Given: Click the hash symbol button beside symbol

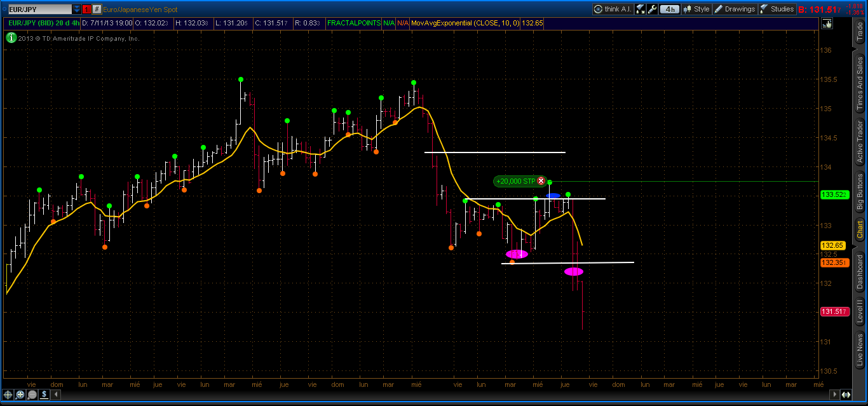Looking at the screenshot, I should (96, 10).
